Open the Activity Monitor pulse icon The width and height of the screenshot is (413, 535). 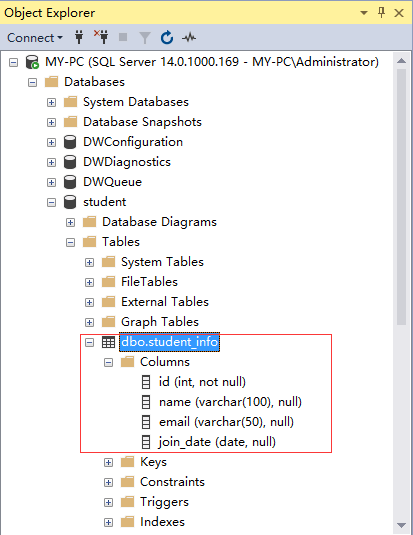click(x=189, y=37)
